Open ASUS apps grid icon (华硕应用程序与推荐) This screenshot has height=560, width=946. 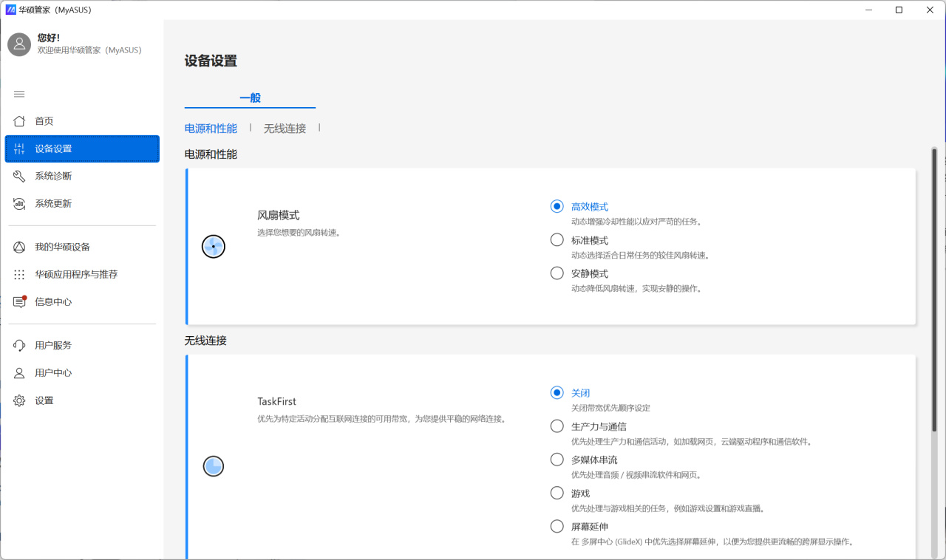click(19, 275)
